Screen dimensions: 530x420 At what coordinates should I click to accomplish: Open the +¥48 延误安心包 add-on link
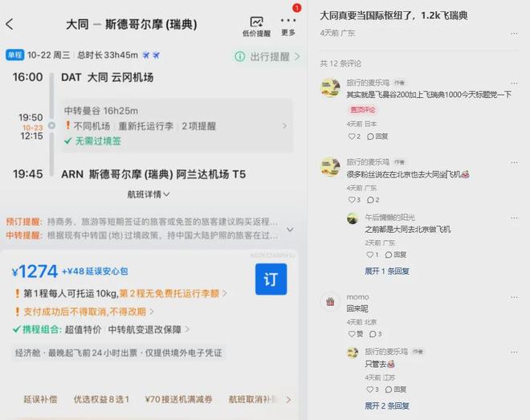click(x=95, y=271)
